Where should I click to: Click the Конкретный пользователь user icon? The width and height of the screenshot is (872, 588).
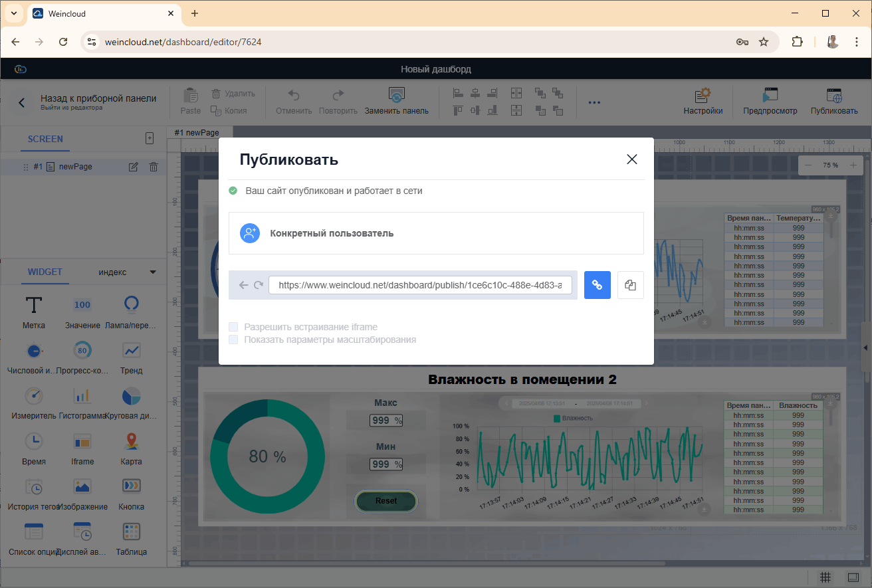(x=250, y=233)
